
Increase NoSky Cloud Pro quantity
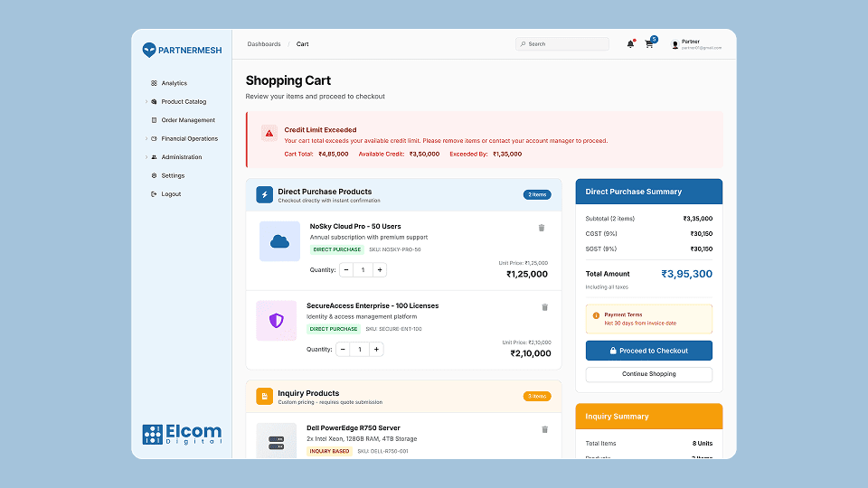[380, 269]
